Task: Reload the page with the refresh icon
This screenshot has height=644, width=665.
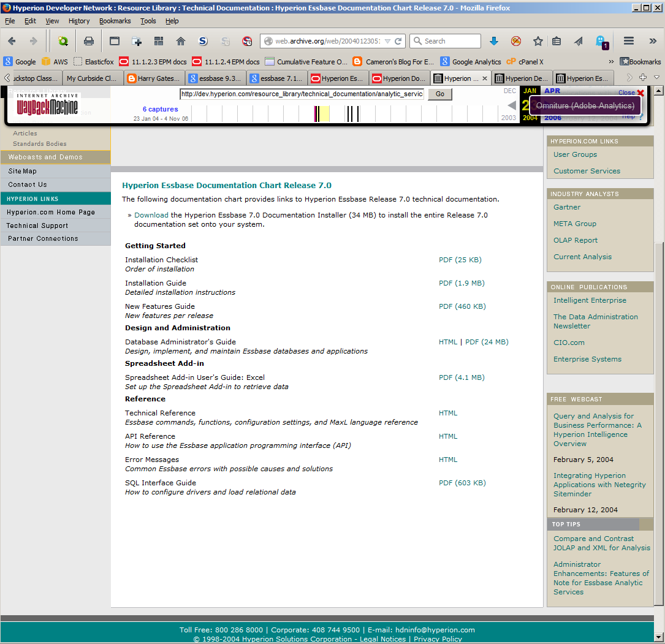Action: [398, 41]
